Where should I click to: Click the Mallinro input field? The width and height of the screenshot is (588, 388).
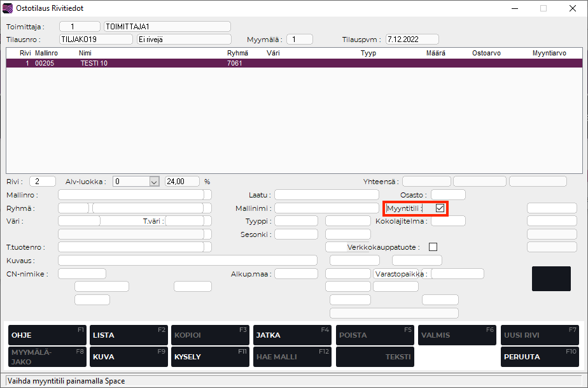coord(130,195)
